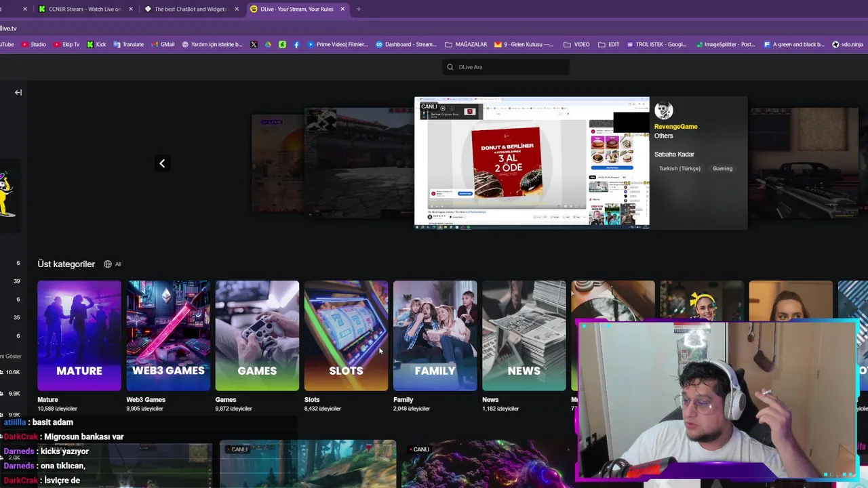Select the Gaming tag
Image resolution: width=868 pixels, height=488 pixels.
pos(722,168)
